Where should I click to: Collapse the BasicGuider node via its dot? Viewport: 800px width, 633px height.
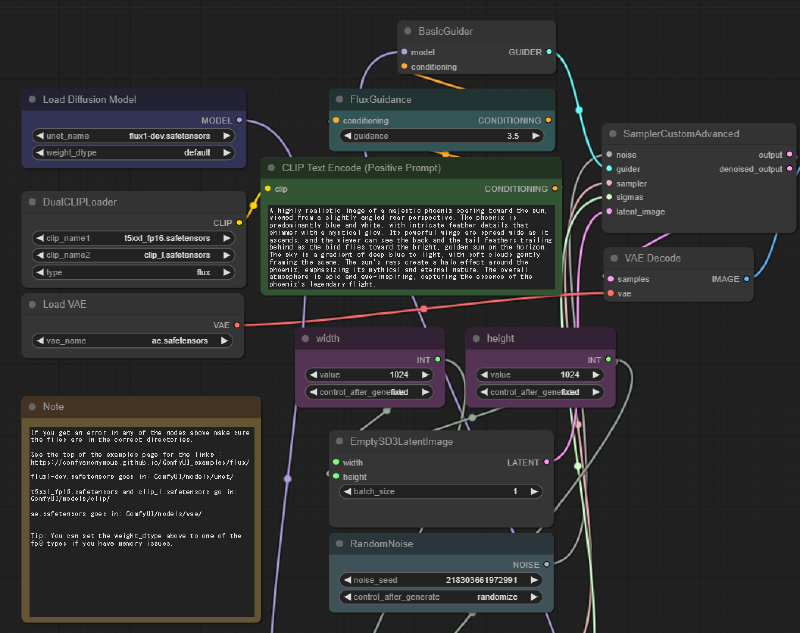pos(408,31)
